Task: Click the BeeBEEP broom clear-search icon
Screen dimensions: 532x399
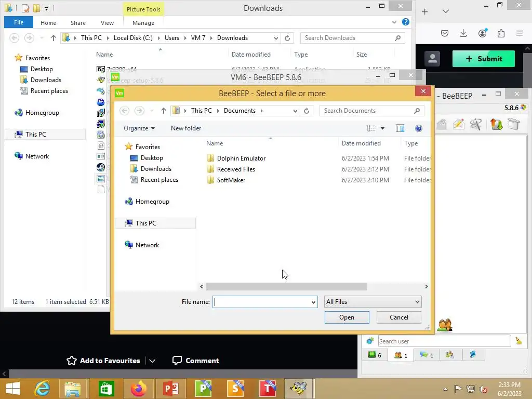Action: coord(518,341)
